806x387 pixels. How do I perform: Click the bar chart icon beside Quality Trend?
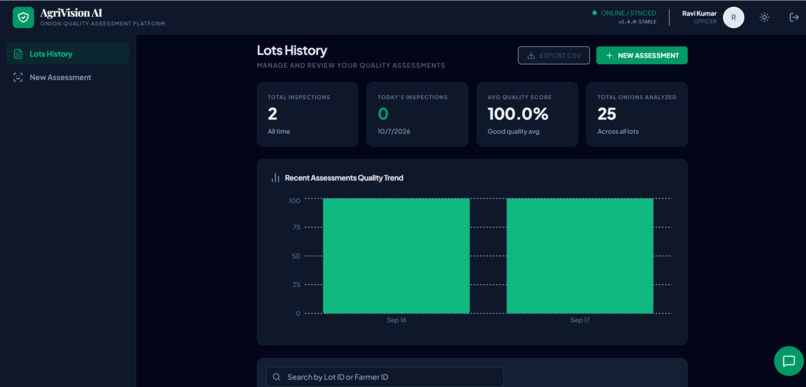coord(275,178)
